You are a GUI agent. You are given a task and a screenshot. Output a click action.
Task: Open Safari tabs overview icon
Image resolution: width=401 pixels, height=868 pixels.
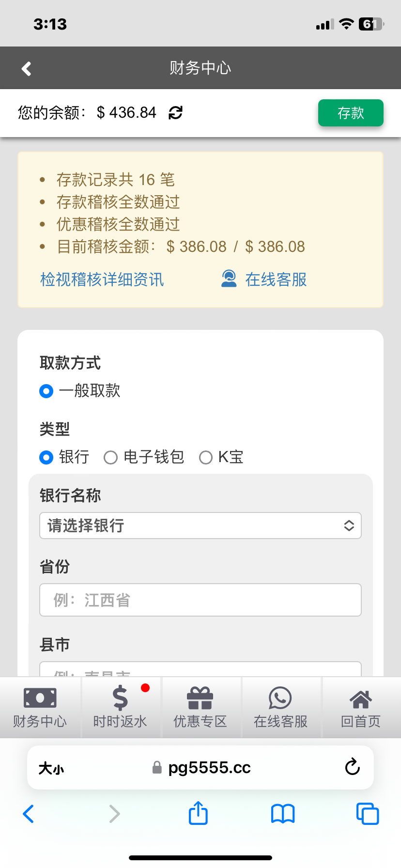pyautogui.click(x=368, y=814)
